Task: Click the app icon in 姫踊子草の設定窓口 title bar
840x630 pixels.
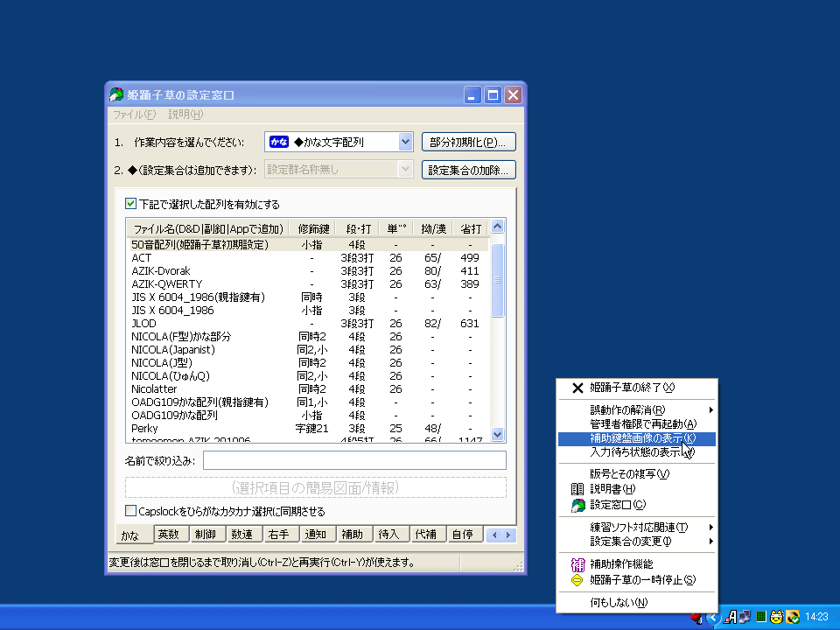Action: pyautogui.click(x=116, y=94)
